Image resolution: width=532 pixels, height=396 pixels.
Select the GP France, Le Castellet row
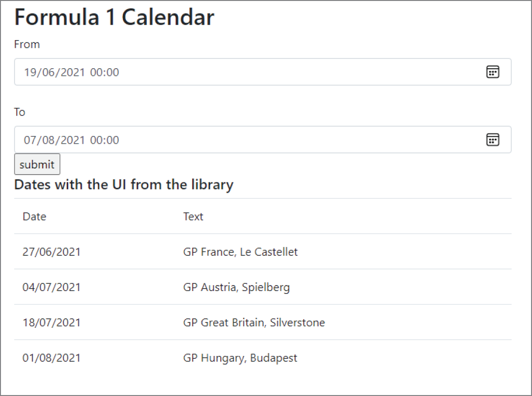[241, 252]
